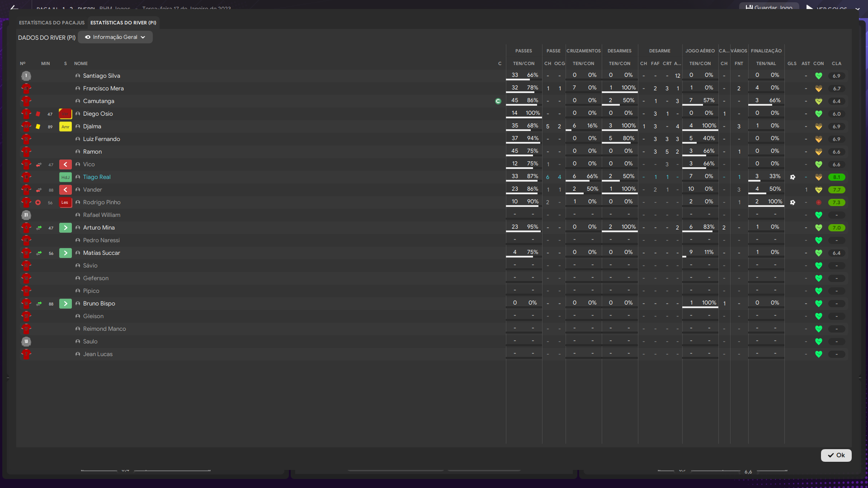Image resolution: width=868 pixels, height=488 pixels.
Task: Click the green swap arrows in Arturo Mina's row
Action: point(39,228)
